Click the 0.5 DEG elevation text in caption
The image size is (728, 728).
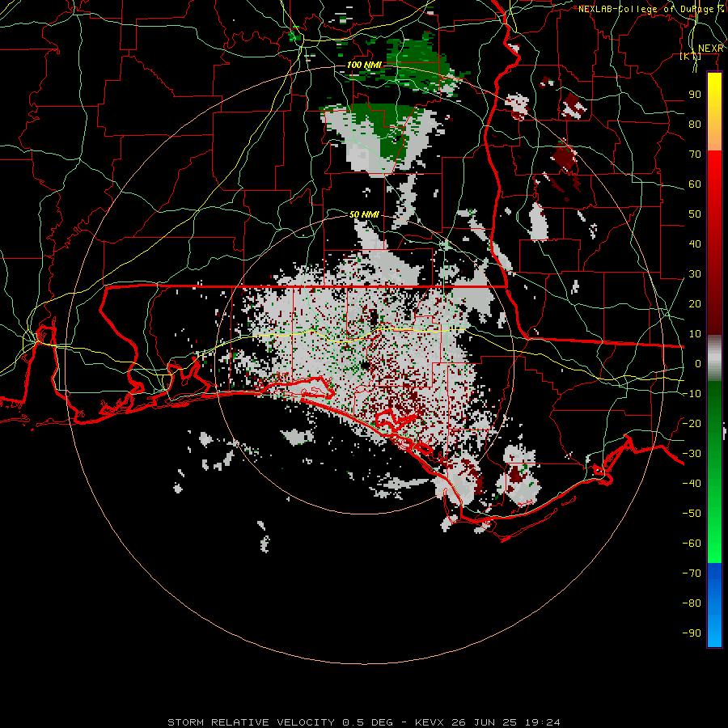coord(368,722)
